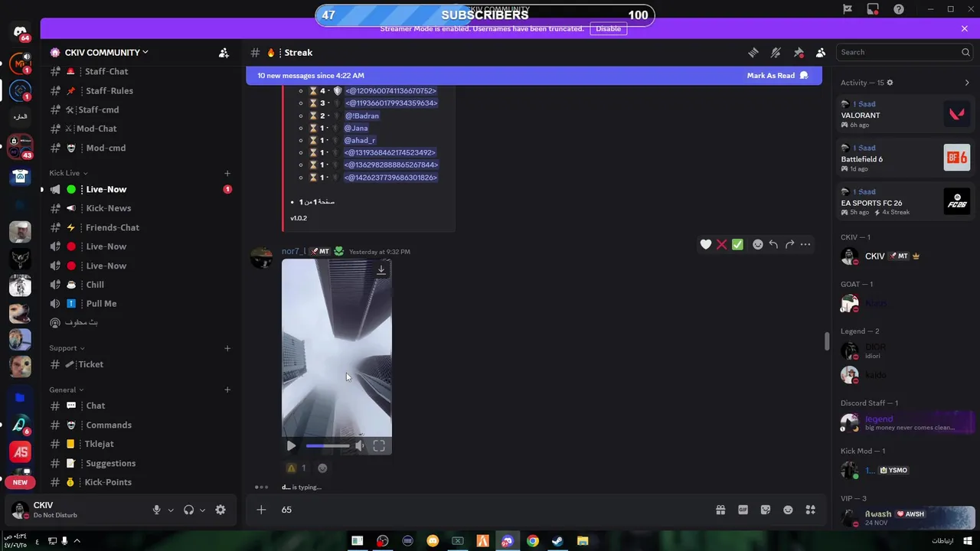Toggle microphone mute
The width and height of the screenshot is (980, 551).
pos(156,510)
